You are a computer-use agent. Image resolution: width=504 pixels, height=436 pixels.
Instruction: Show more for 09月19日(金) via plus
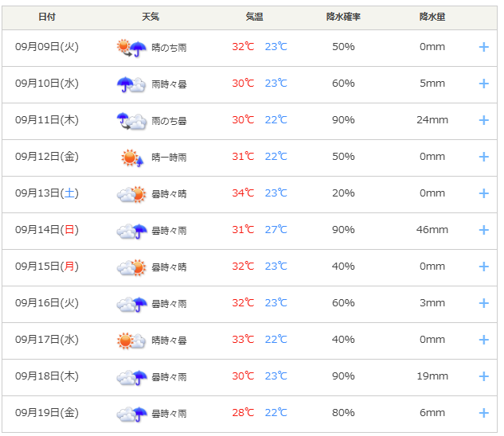[483, 413]
